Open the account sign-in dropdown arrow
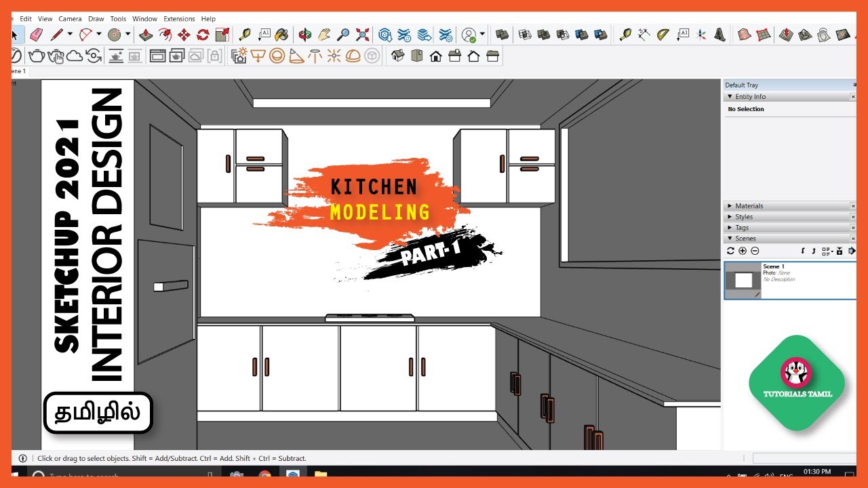868x488 pixels. pos(482,35)
